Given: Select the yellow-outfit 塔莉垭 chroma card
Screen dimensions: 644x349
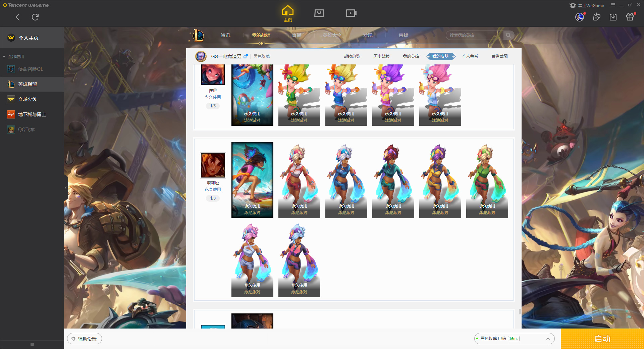Looking at the screenshot, I should 440,180.
